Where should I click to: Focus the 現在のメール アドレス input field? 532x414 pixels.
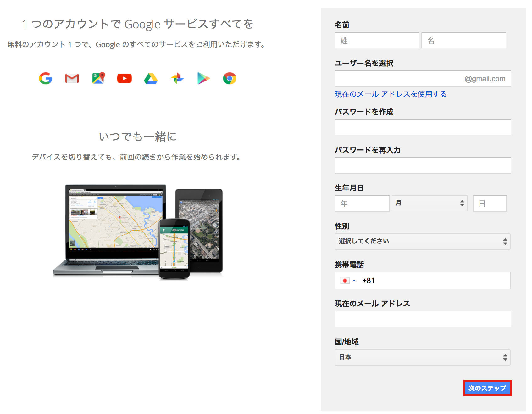pyautogui.click(x=423, y=319)
